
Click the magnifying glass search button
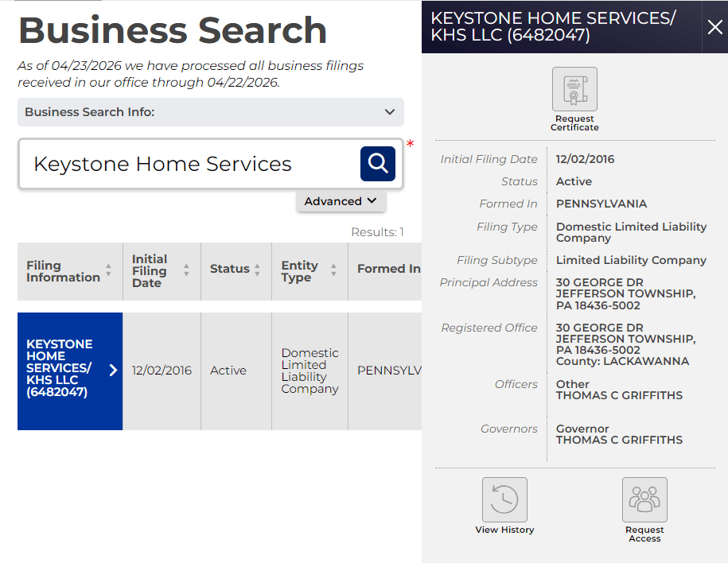point(377,163)
